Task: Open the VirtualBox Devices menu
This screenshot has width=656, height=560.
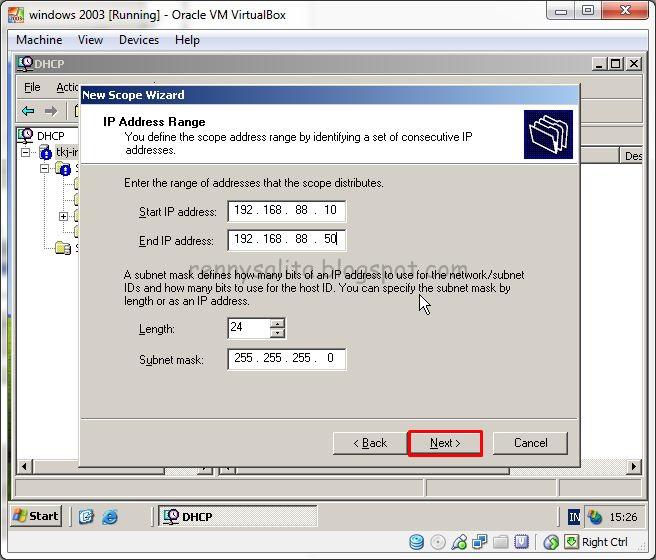Action: point(139,40)
